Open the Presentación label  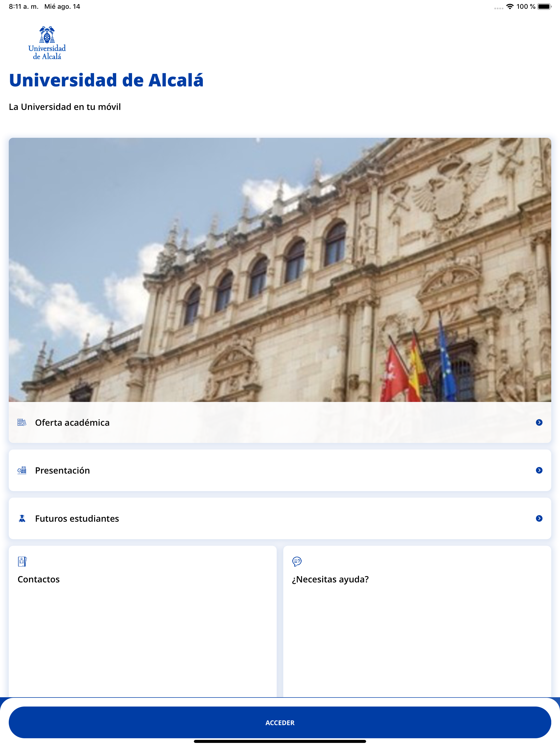coord(63,470)
